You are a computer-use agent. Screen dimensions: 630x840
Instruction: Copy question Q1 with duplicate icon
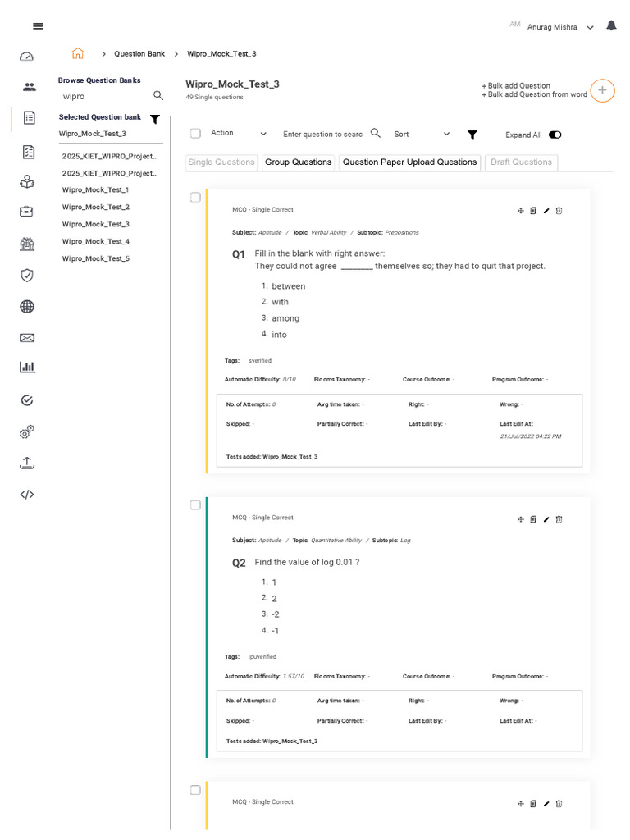click(x=533, y=211)
